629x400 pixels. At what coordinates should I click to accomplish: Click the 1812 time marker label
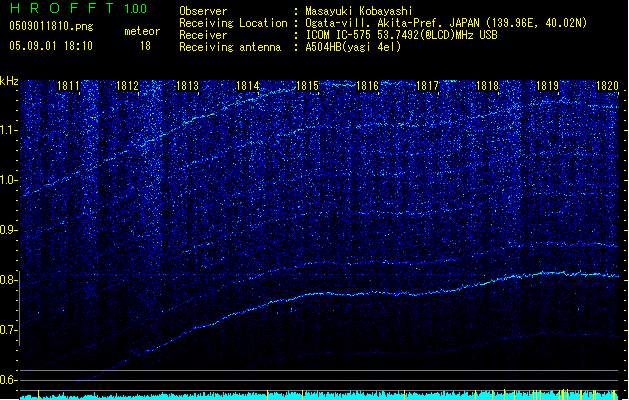coord(127,86)
